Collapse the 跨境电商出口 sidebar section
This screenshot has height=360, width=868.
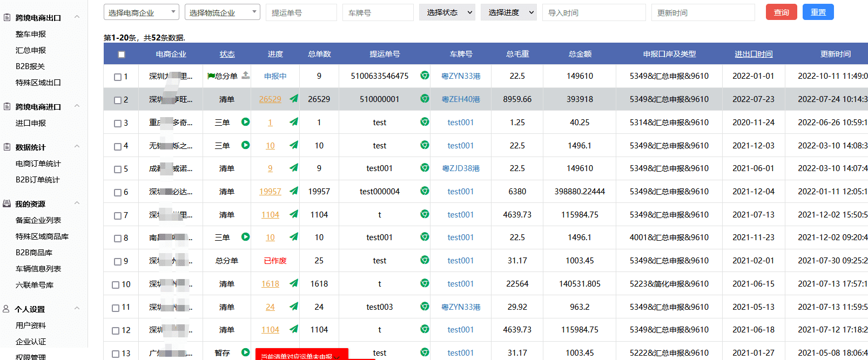tap(77, 17)
